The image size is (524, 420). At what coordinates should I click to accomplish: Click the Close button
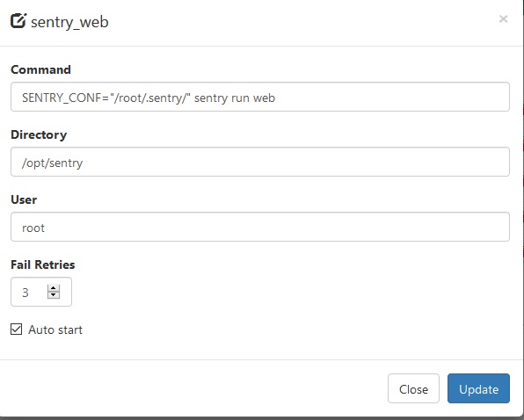point(413,388)
